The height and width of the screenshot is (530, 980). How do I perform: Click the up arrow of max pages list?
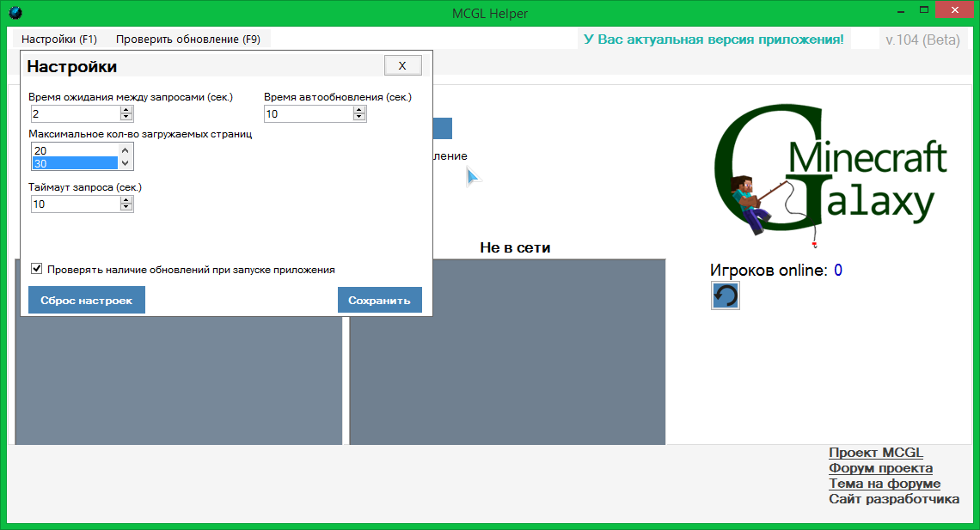[x=125, y=150]
